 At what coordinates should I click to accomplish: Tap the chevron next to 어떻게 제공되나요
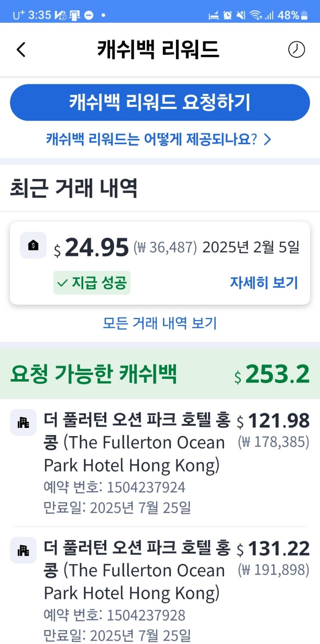(267, 139)
